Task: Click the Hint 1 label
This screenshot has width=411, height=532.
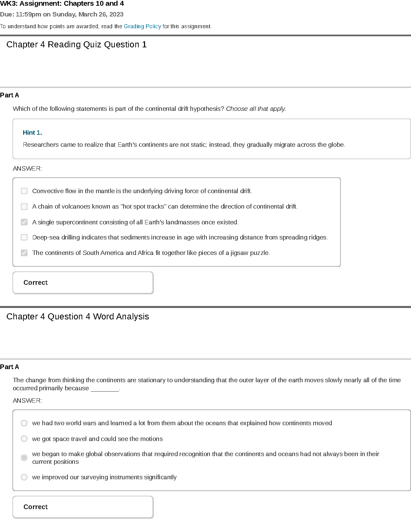Action: click(32, 133)
